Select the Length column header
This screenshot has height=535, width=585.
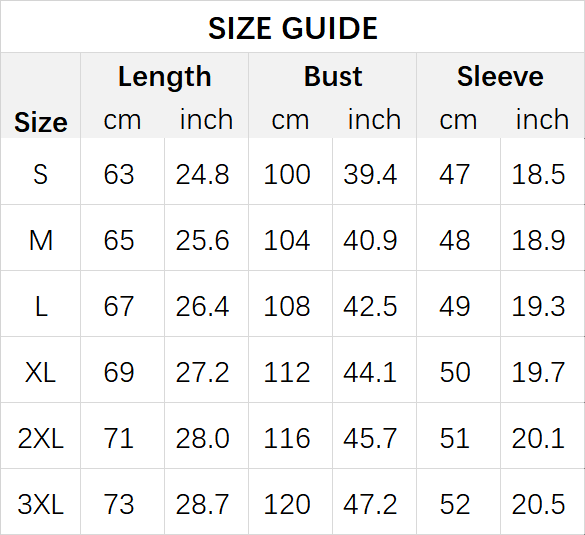pyautogui.click(x=165, y=77)
